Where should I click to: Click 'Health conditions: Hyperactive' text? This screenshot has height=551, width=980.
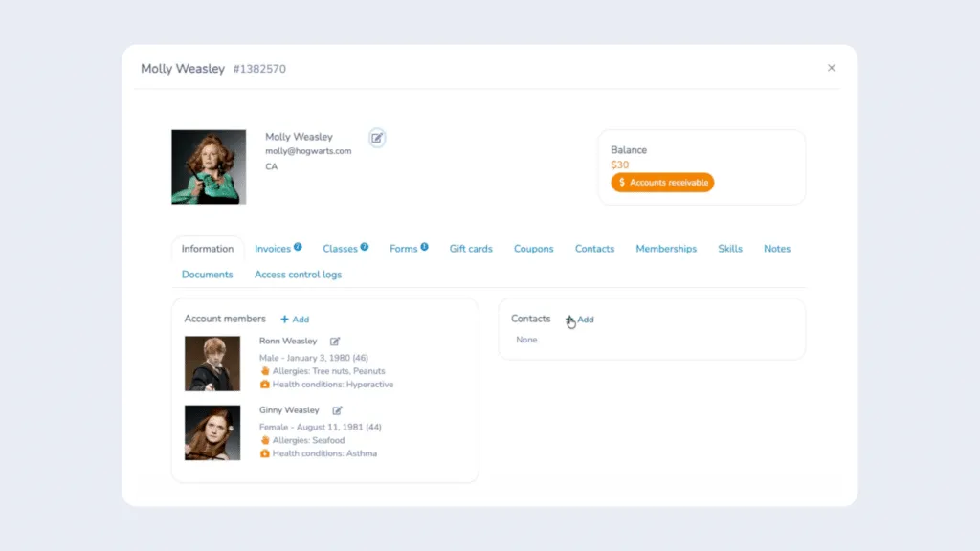tap(333, 385)
